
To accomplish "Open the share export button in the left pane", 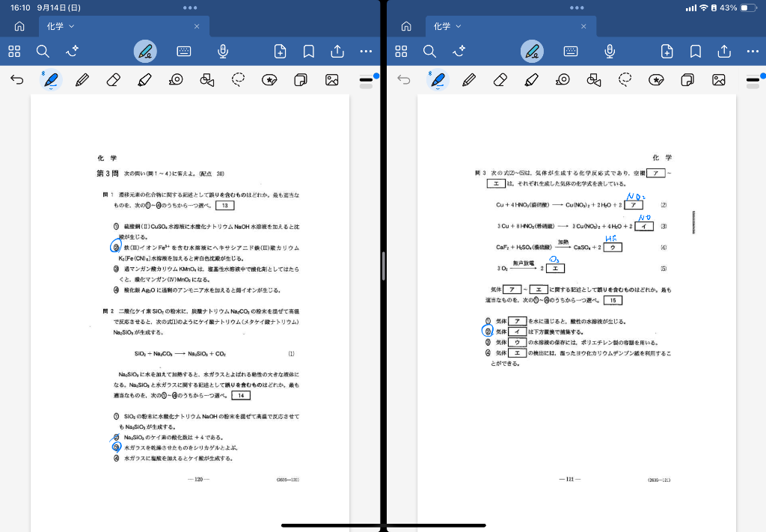I will click(337, 51).
